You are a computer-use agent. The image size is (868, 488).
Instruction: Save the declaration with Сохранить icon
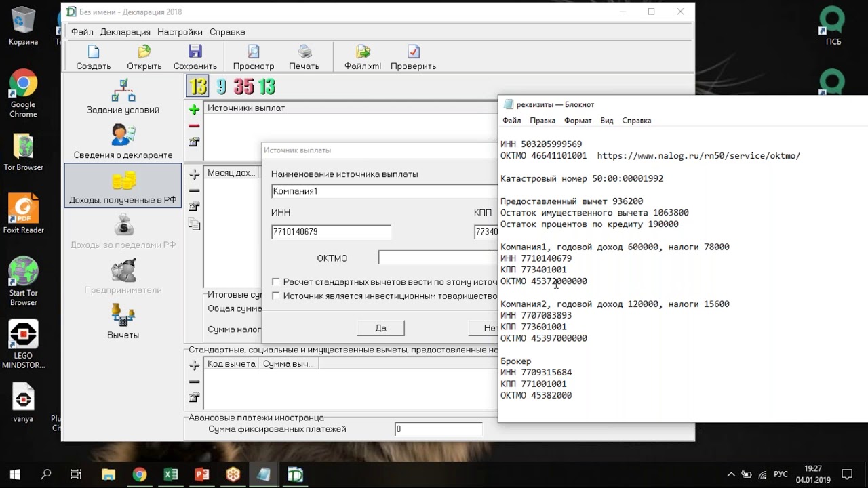tap(195, 52)
